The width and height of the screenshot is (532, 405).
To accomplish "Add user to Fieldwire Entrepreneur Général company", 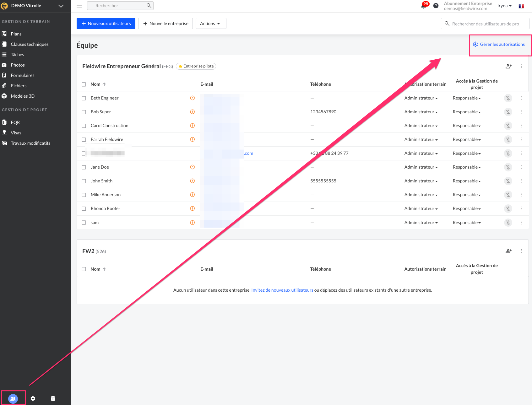I will tap(508, 66).
